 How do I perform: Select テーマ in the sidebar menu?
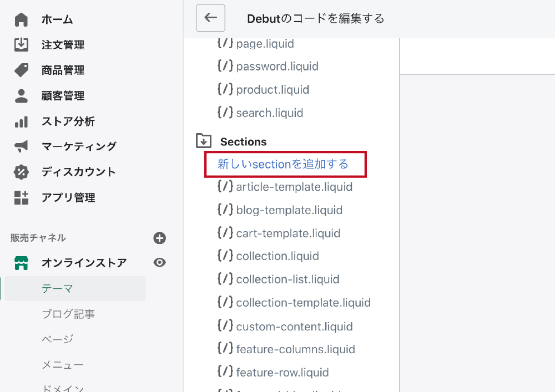(58, 288)
